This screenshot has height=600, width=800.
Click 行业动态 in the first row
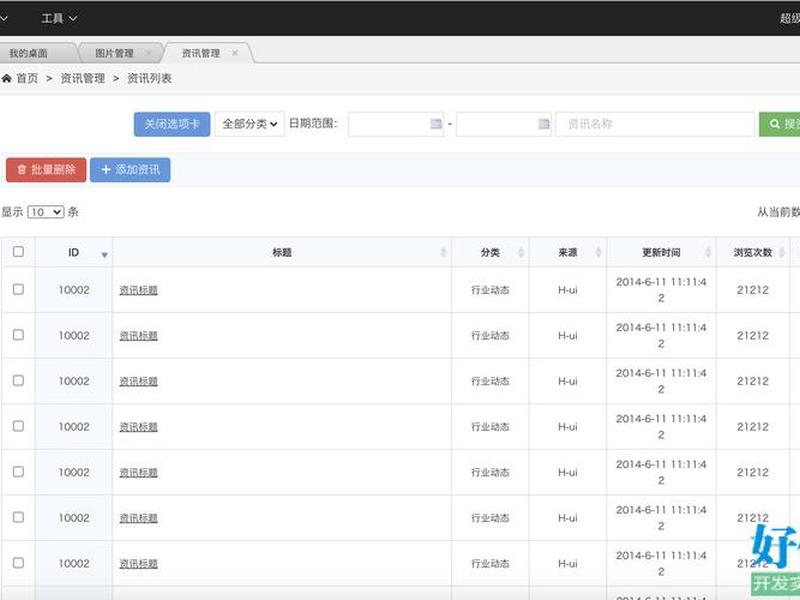pyautogui.click(x=490, y=290)
